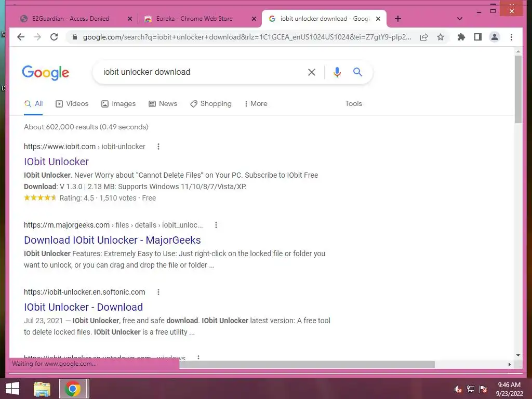This screenshot has height=399, width=532.
Task: Click the iobit-unlocker.en.softonic.com URL
Action: (x=85, y=292)
